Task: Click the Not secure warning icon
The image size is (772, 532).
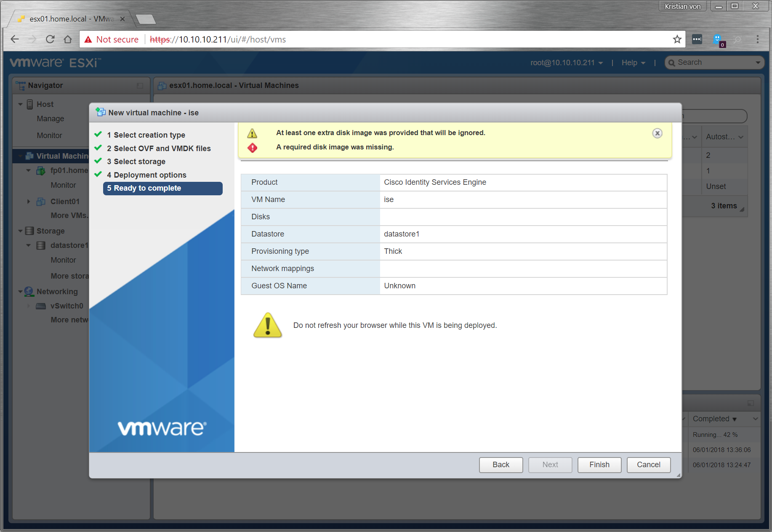Action: coord(88,39)
